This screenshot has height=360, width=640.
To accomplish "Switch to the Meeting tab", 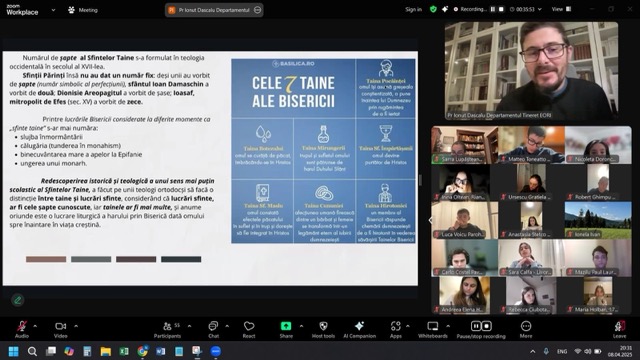I will click(83, 10).
